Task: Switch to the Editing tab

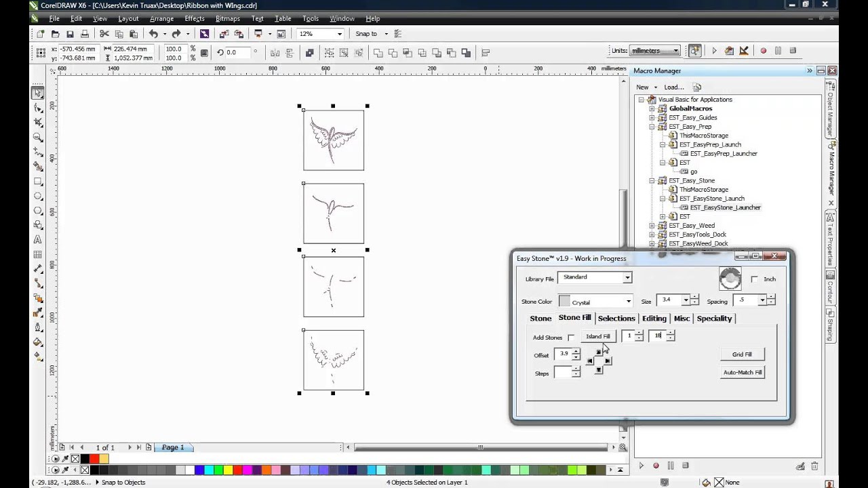Action: tap(654, 319)
